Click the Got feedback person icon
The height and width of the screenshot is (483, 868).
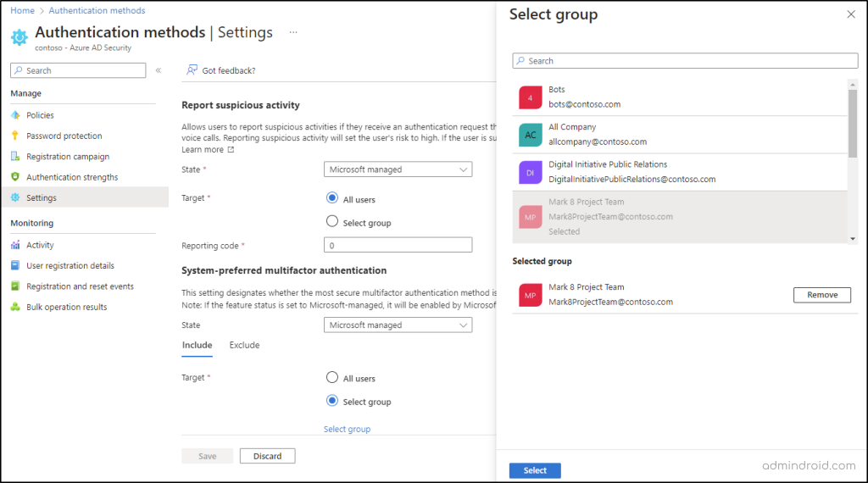[192, 70]
